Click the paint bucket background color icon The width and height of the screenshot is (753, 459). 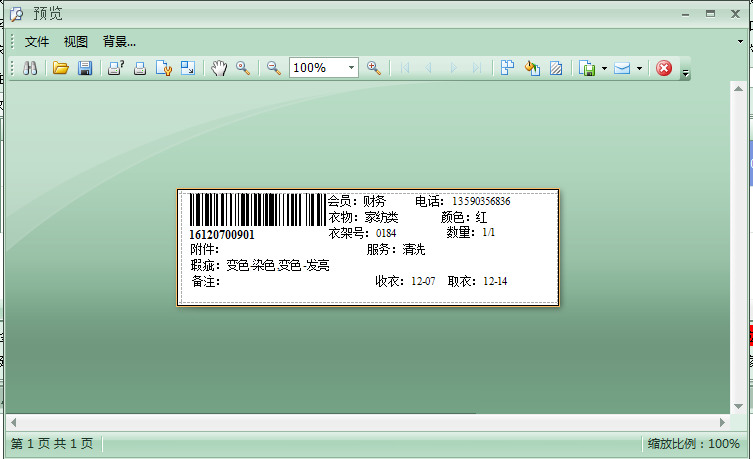(532, 68)
